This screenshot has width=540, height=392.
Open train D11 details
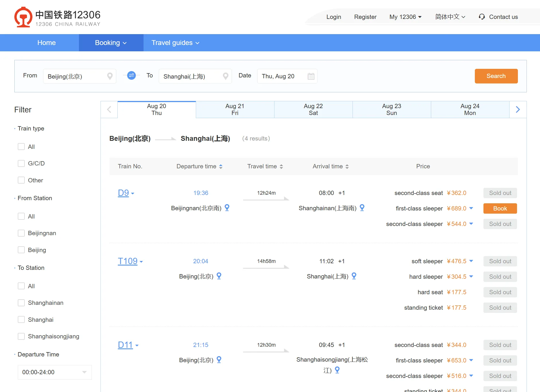(x=125, y=345)
